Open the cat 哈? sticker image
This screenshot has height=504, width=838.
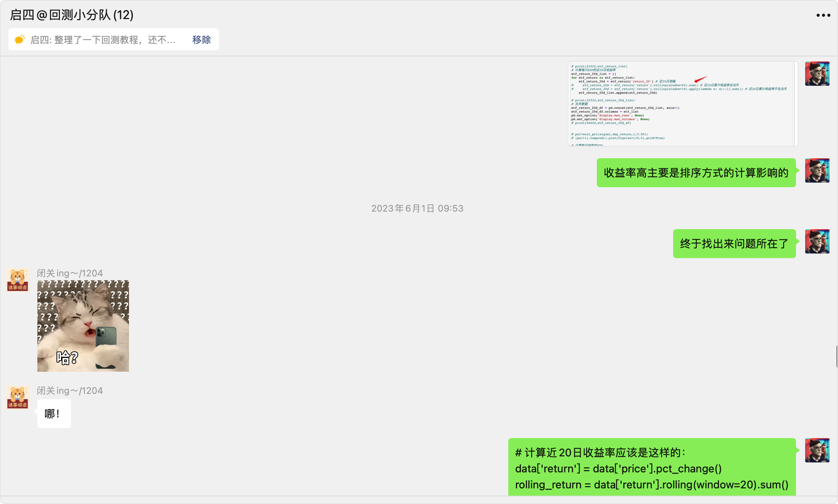pyautogui.click(x=83, y=326)
